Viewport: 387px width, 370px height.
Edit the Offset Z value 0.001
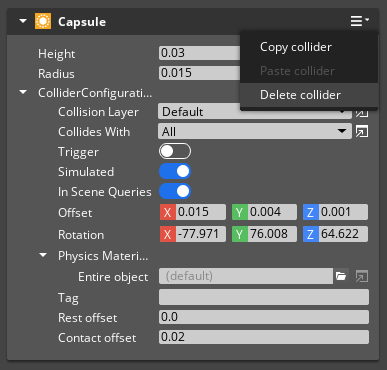(343, 212)
